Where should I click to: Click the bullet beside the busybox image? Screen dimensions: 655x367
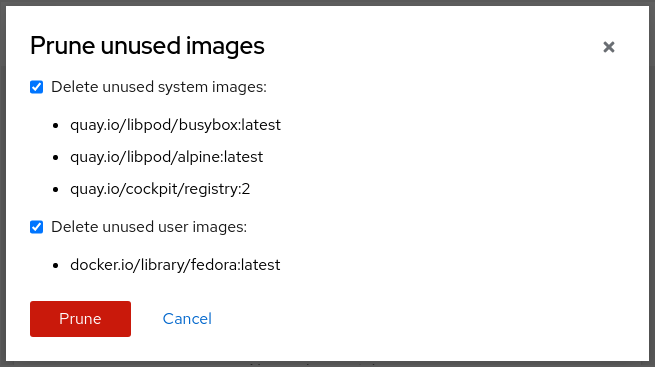point(56,125)
